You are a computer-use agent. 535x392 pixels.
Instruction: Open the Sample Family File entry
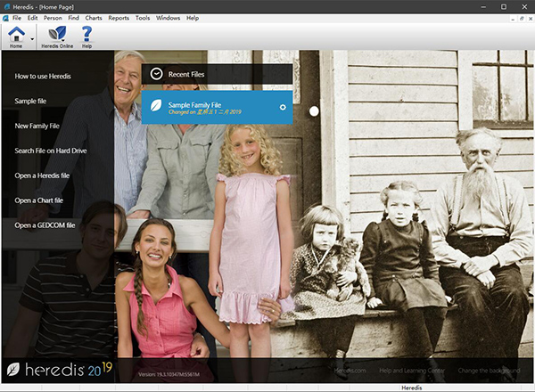click(217, 108)
